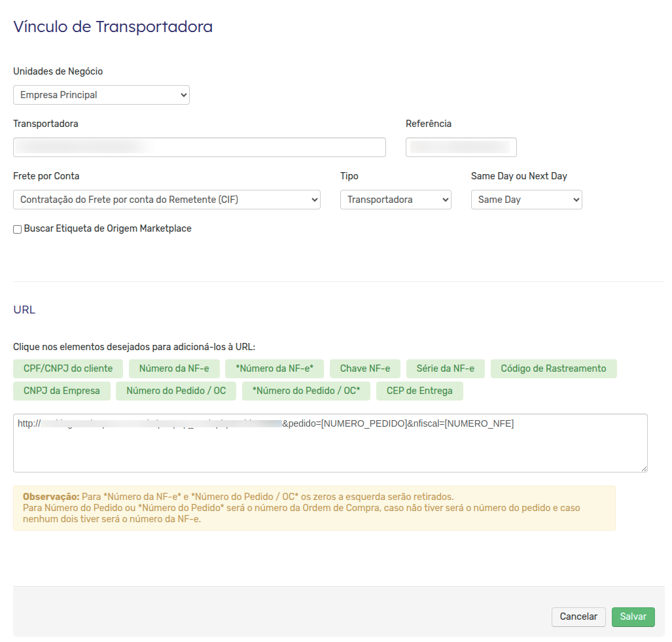Open the Tipo dropdown showing Transportadora

pyautogui.click(x=396, y=200)
